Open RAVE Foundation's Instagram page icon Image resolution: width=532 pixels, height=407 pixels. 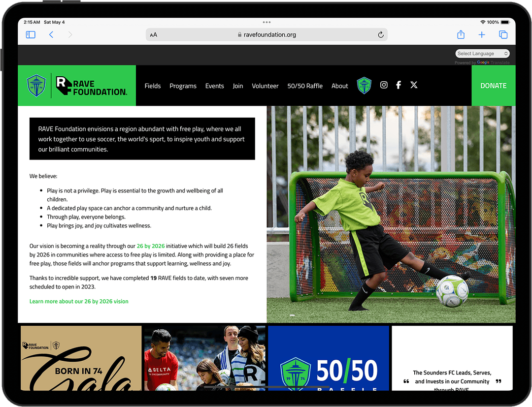point(384,85)
